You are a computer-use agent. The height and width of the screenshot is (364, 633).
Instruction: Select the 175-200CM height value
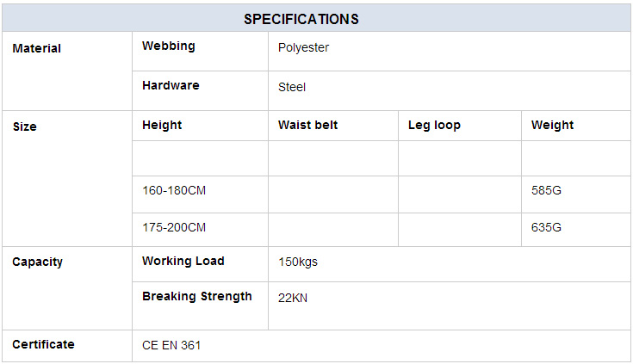click(174, 227)
